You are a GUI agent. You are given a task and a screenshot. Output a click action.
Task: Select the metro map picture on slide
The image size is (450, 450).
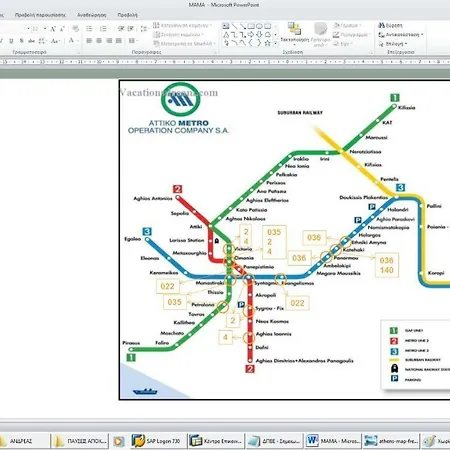click(x=284, y=240)
